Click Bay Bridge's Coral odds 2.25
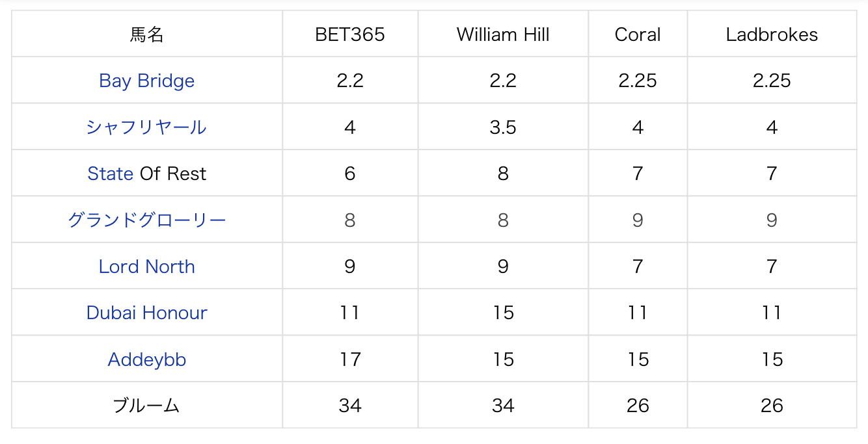868x444 pixels. pyautogui.click(x=638, y=81)
